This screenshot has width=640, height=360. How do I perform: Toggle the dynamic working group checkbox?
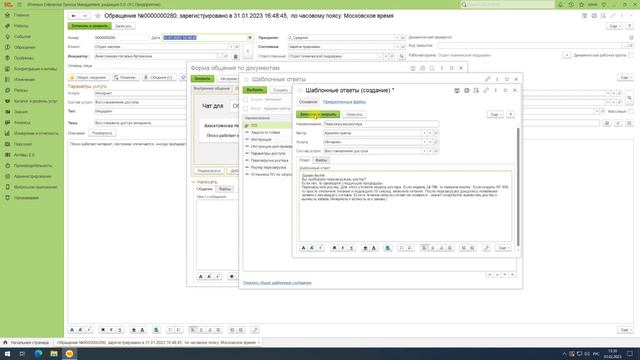pyautogui.click(x=631, y=55)
